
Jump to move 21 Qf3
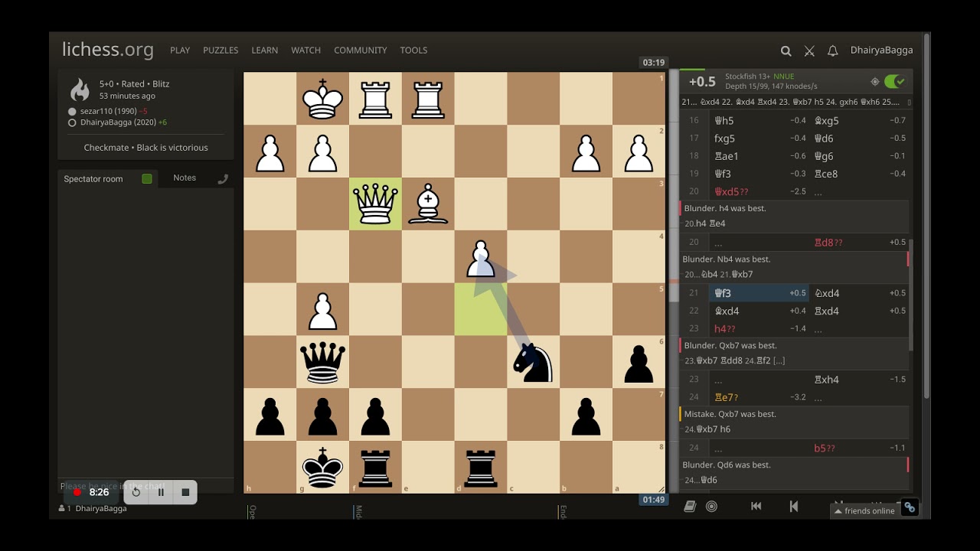758,293
